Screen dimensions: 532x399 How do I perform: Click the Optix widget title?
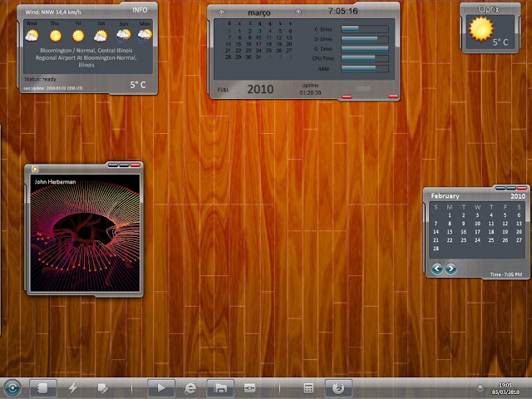pos(489,9)
